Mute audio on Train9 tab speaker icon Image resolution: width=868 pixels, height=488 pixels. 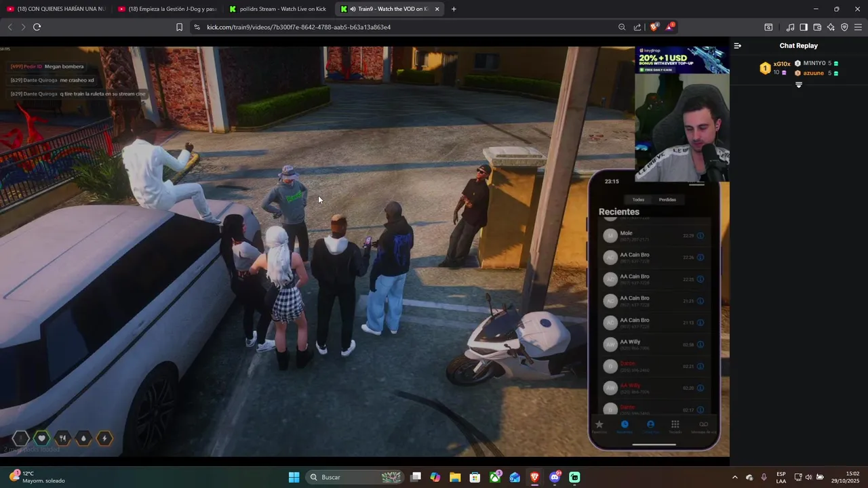(353, 9)
